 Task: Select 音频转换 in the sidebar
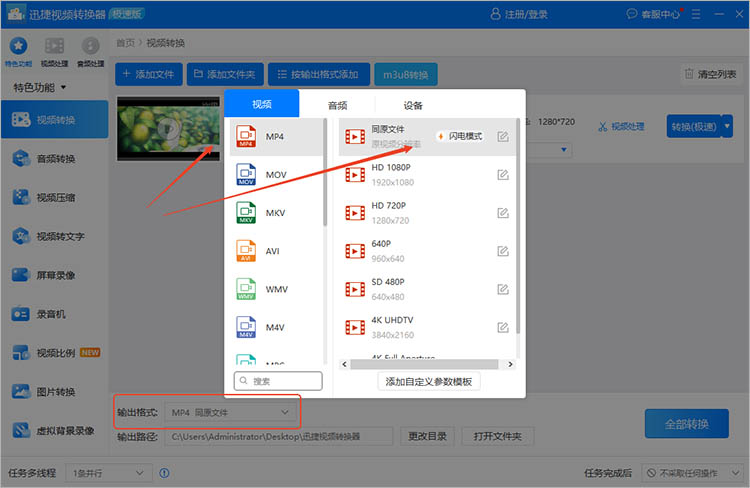click(x=55, y=158)
